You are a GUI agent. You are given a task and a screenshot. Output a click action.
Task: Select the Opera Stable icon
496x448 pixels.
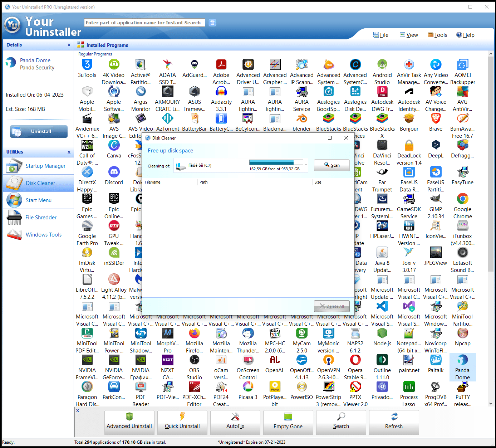click(x=355, y=360)
